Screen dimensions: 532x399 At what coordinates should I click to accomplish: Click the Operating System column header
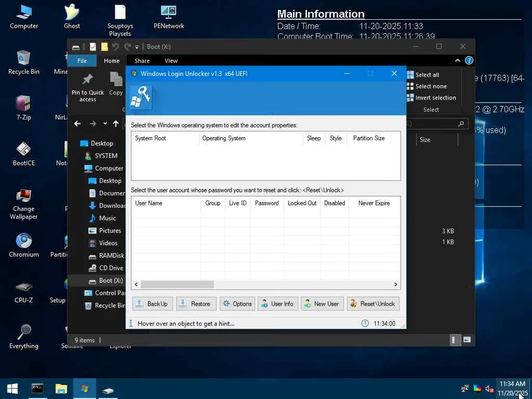point(251,138)
